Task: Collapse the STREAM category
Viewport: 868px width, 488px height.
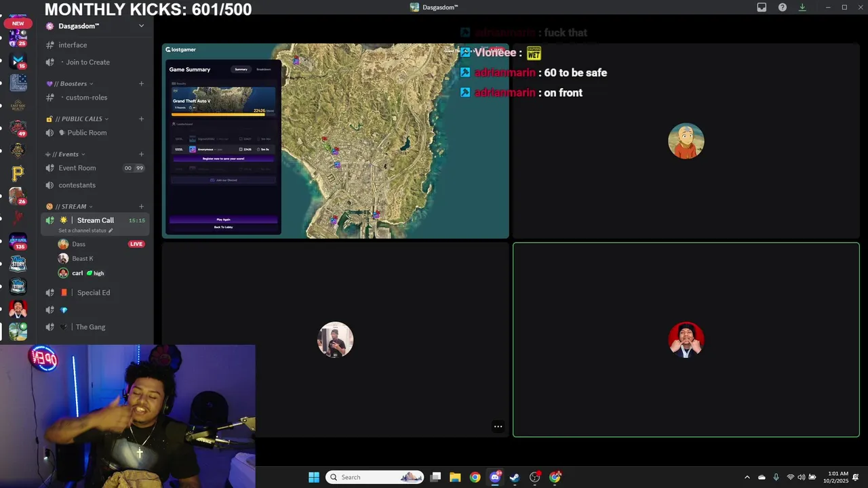Action: click(x=69, y=206)
